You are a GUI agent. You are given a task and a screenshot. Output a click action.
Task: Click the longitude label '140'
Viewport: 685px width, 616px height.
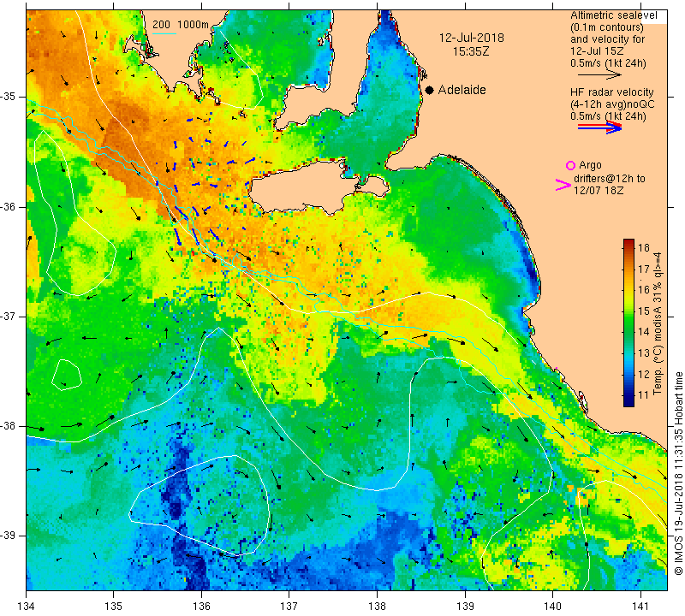tap(552, 607)
